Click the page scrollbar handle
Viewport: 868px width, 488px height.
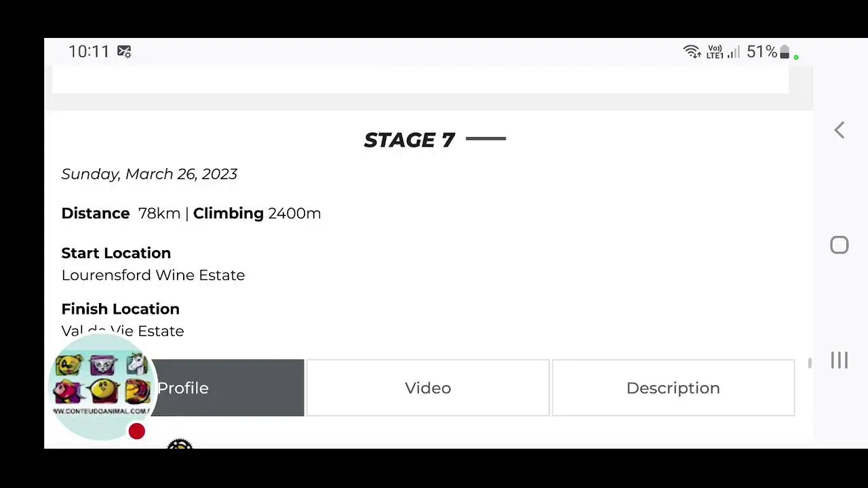pos(810,363)
